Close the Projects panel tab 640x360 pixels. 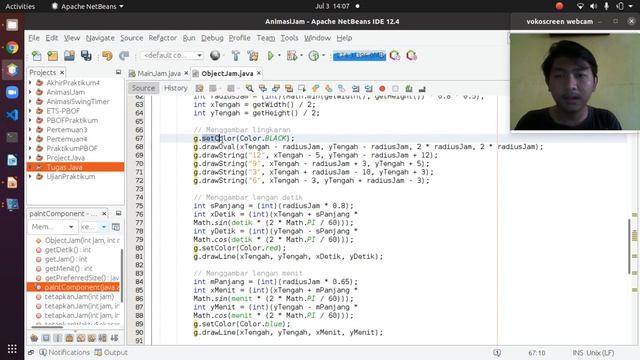coord(62,73)
